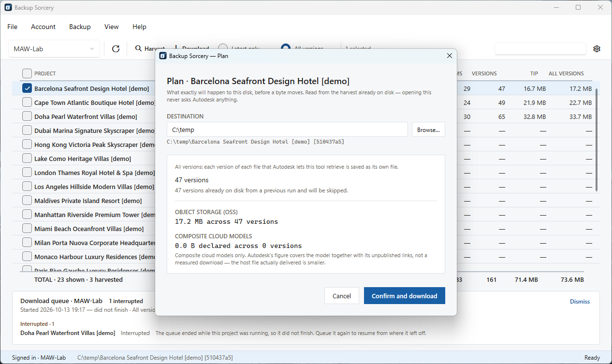612x364 pixels.
Task: Click the 16.7 MB tip cell
Action: (535, 89)
